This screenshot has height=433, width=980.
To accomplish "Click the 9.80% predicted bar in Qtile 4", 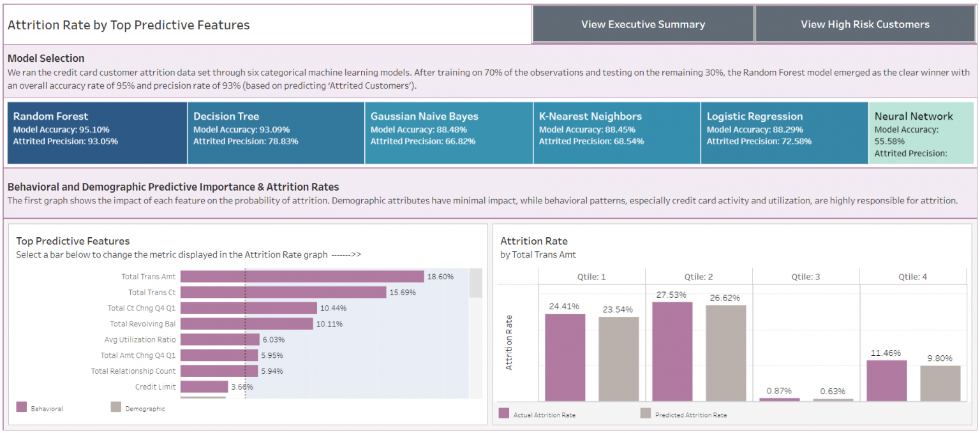I will point(940,383).
